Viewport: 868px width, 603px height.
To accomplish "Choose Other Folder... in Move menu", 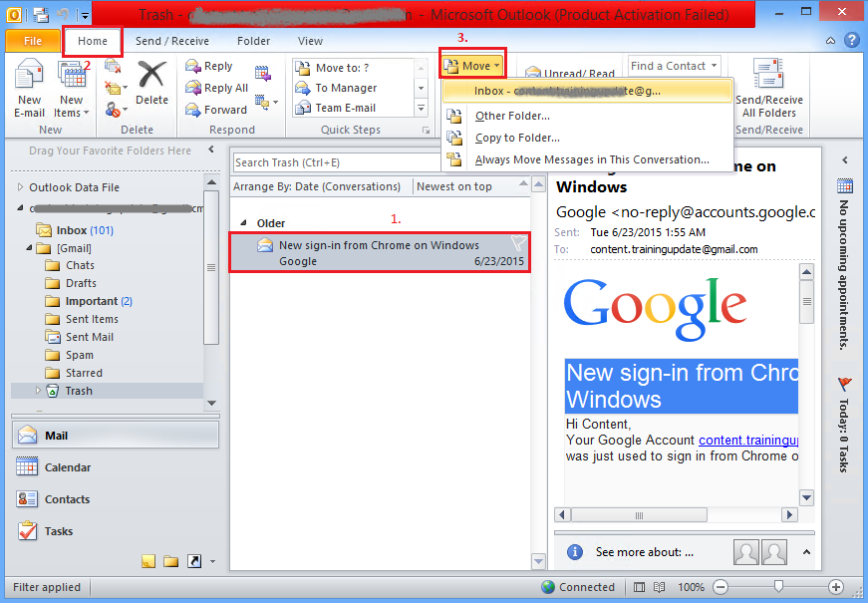I will click(512, 116).
